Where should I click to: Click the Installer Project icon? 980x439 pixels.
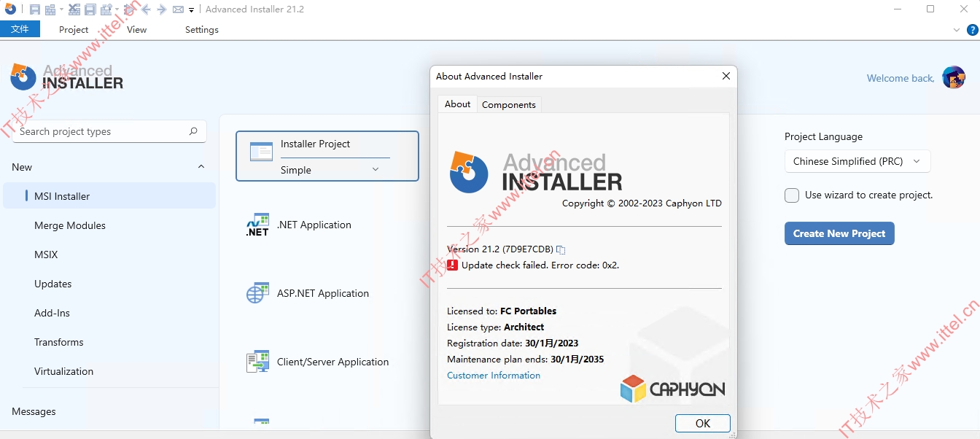click(x=261, y=152)
